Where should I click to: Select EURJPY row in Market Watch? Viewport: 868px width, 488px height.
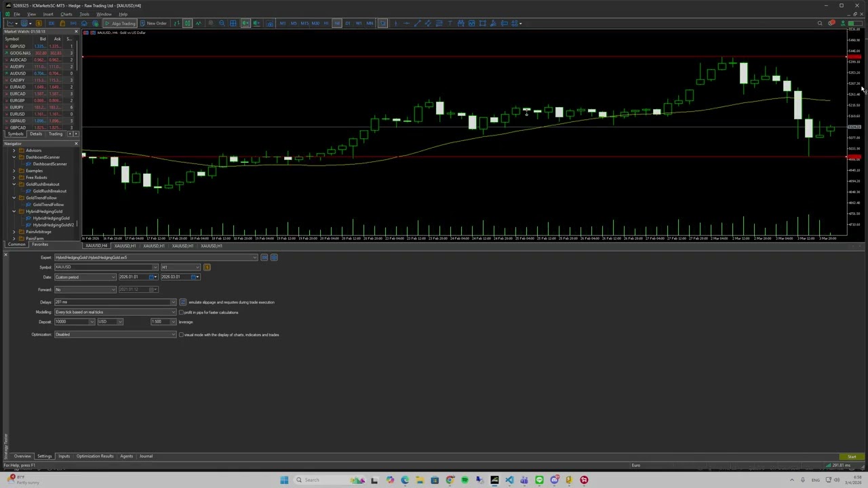(x=39, y=107)
